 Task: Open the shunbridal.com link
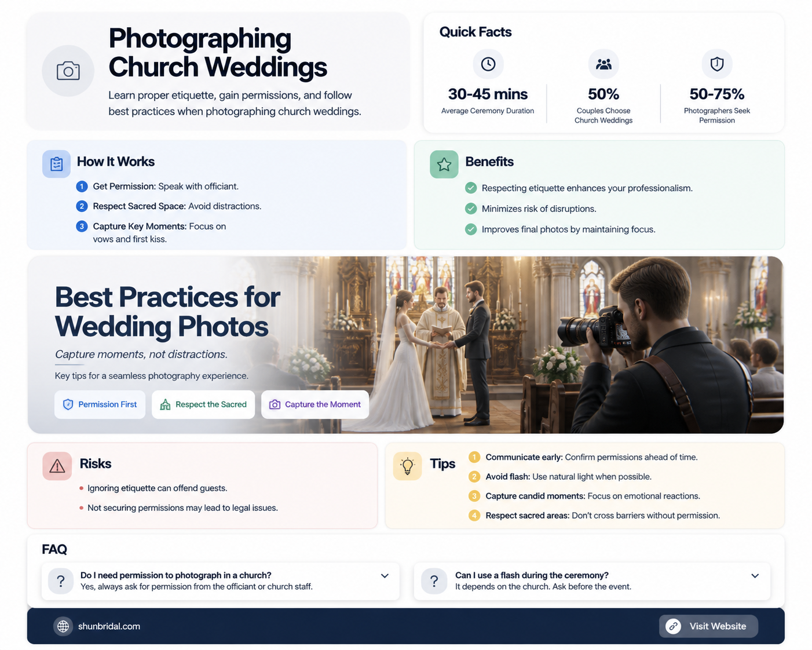pos(109,626)
